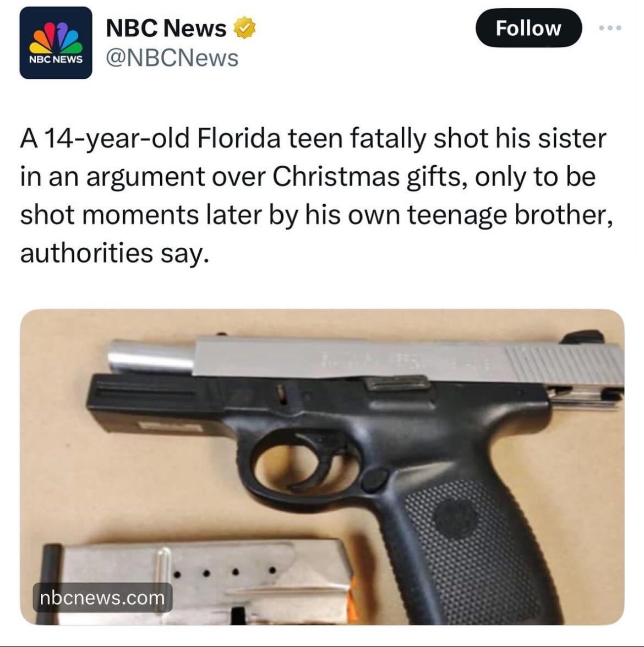Image resolution: width=644 pixels, height=647 pixels.
Task: Click the peacock logo in avatar
Action: click(x=56, y=37)
